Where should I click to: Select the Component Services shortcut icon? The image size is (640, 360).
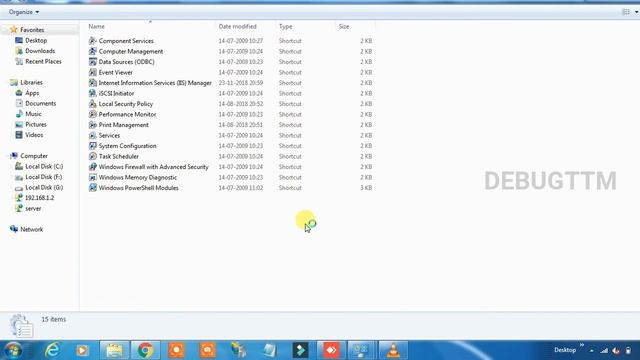(x=93, y=41)
